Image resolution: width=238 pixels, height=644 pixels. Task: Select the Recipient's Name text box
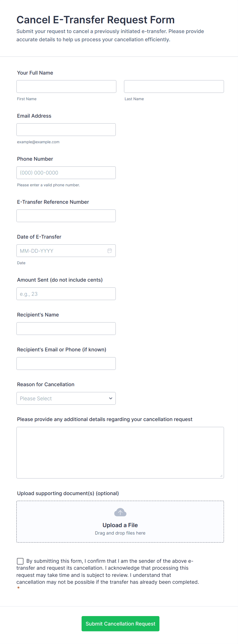click(x=66, y=329)
